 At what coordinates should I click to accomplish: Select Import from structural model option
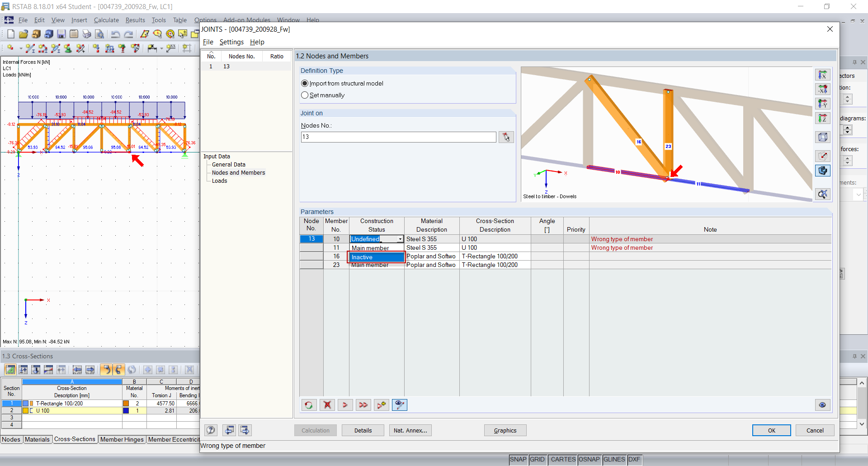(x=342, y=83)
